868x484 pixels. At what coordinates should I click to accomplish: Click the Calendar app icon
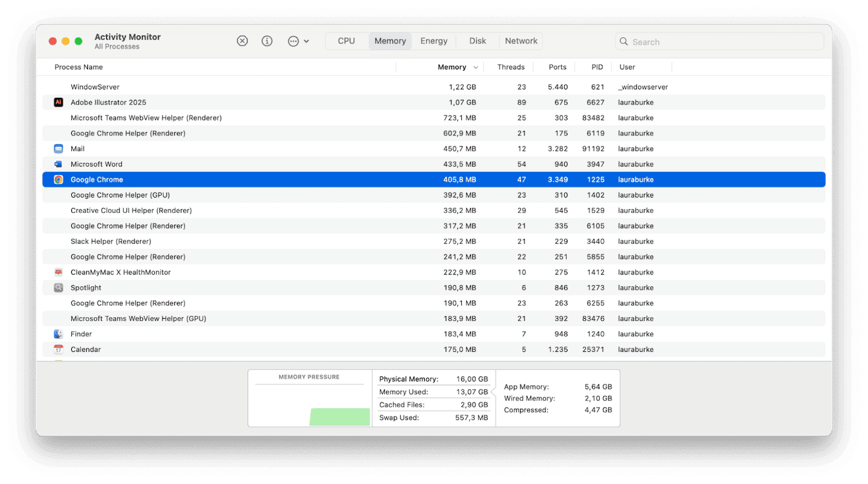click(58, 349)
